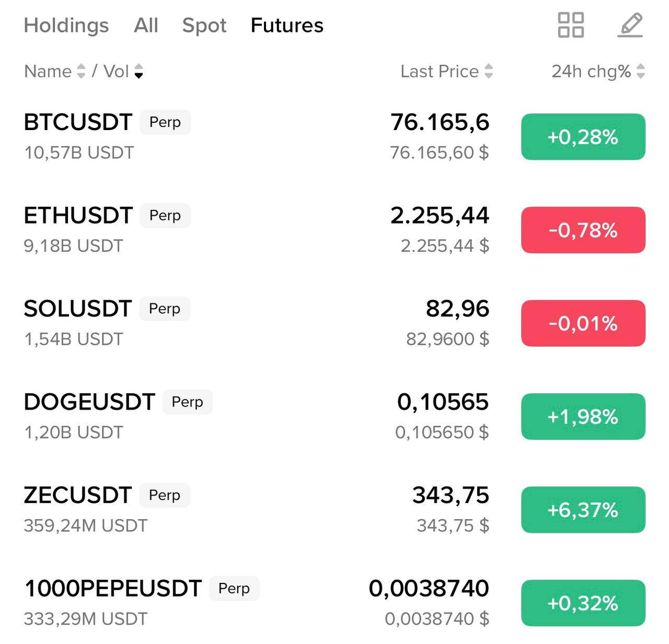Open the BTCUSDT perpetual pair
The height and width of the screenshot is (644, 669).
click(78, 122)
